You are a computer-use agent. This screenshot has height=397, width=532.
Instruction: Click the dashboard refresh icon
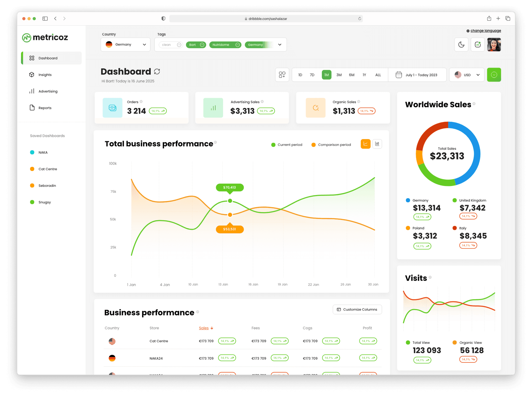pyautogui.click(x=157, y=72)
